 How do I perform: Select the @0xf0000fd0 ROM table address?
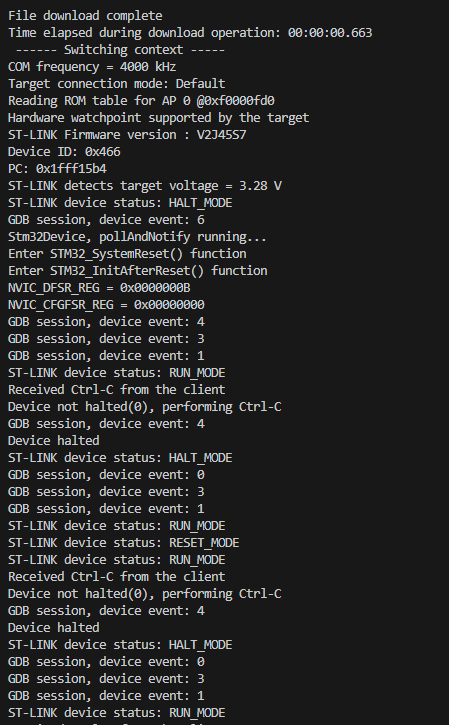235,101
